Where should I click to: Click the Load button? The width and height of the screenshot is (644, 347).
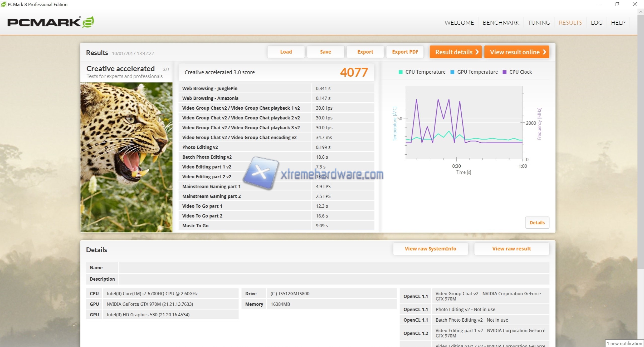click(286, 52)
